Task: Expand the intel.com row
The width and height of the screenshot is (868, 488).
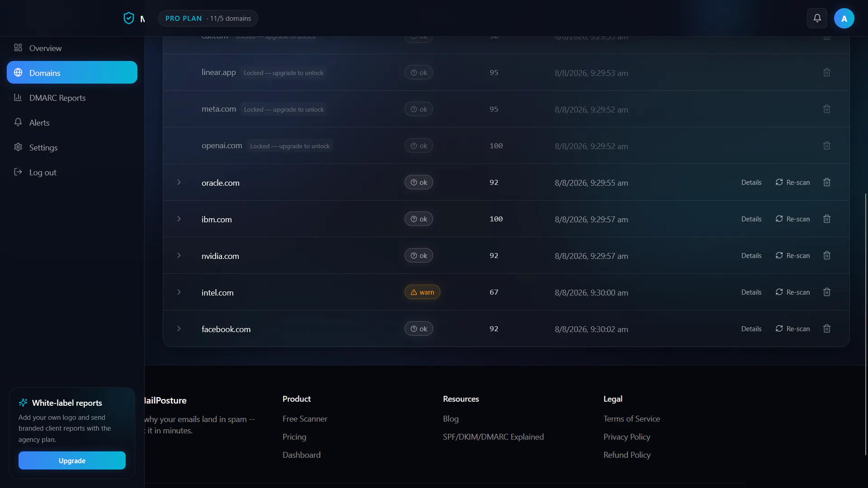Action: (179, 292)
